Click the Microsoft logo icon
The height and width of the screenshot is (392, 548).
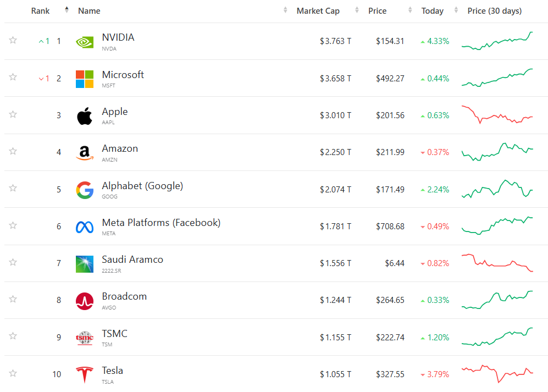(x=85, y=79)
